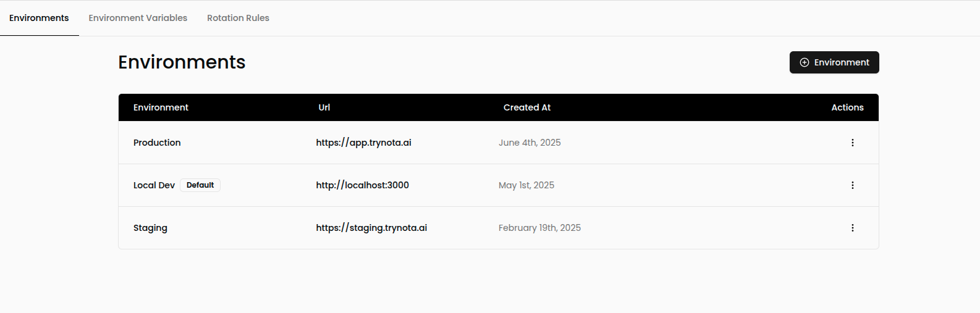Click the Environment column header

(161, 107)
